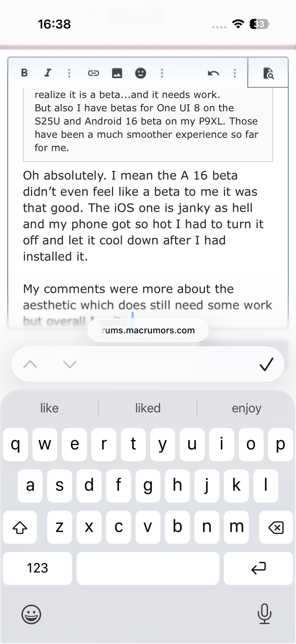
Task: Toggle bold formatting in editor toolbar
Action: (24, 73)
